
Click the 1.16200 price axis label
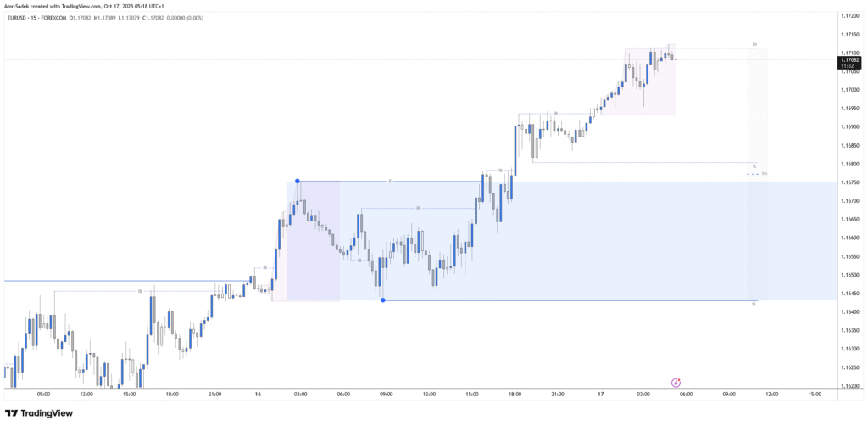849,386
